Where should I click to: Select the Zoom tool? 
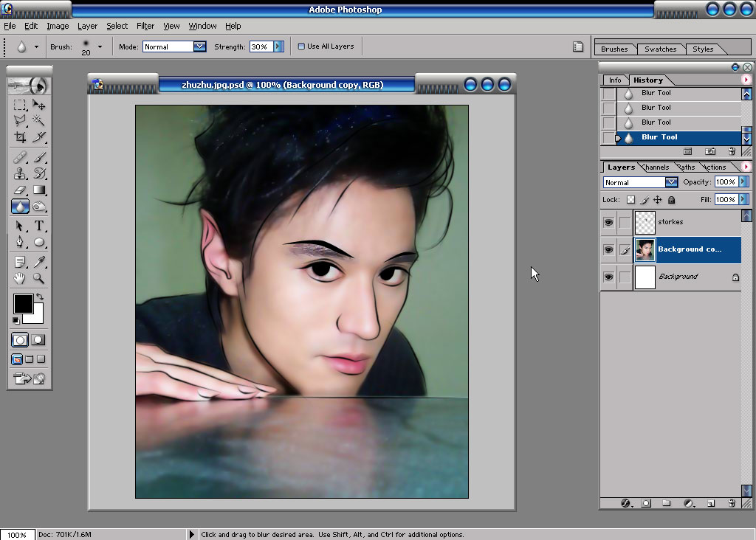coord(38,278)
